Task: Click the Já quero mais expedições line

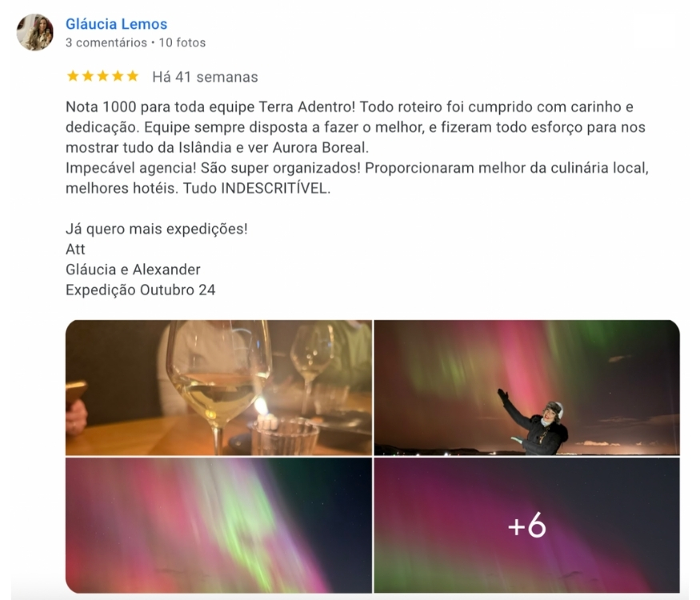Action: 156,229
